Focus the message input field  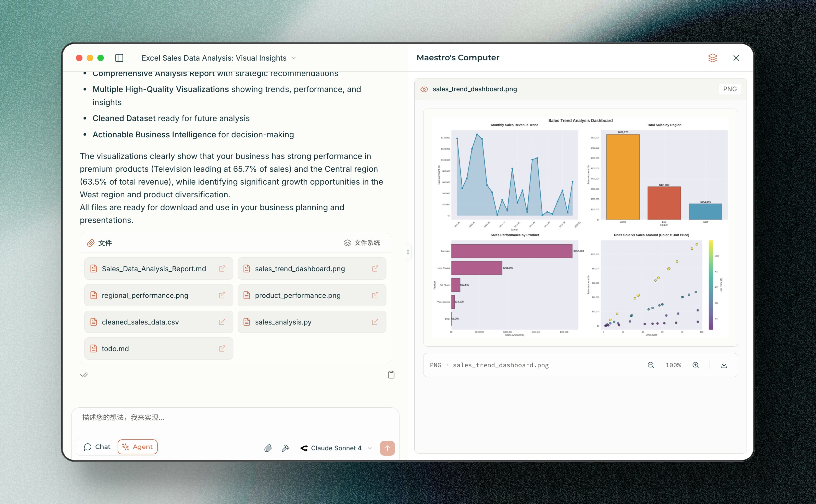(x=235, y=418)
